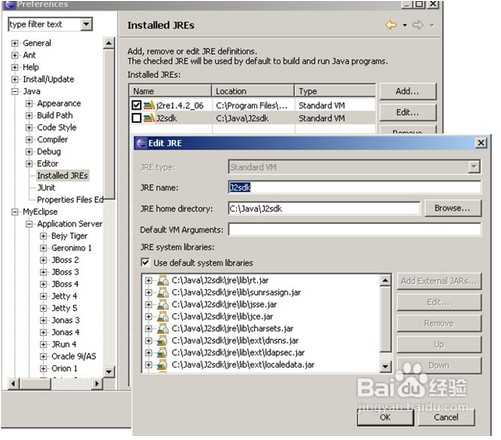
Task: Click the Name column header
Action: point(170,91)
